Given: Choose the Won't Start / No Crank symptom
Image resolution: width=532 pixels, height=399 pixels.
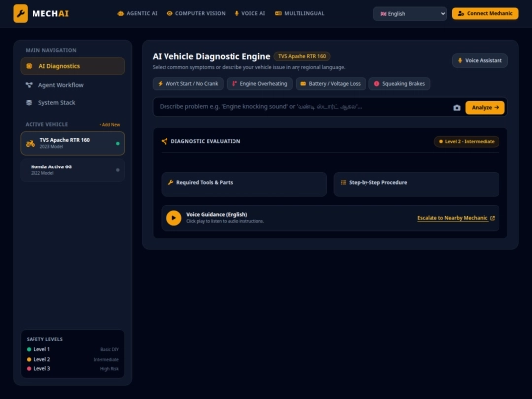Looking at the screenshot, I should 188,84.
